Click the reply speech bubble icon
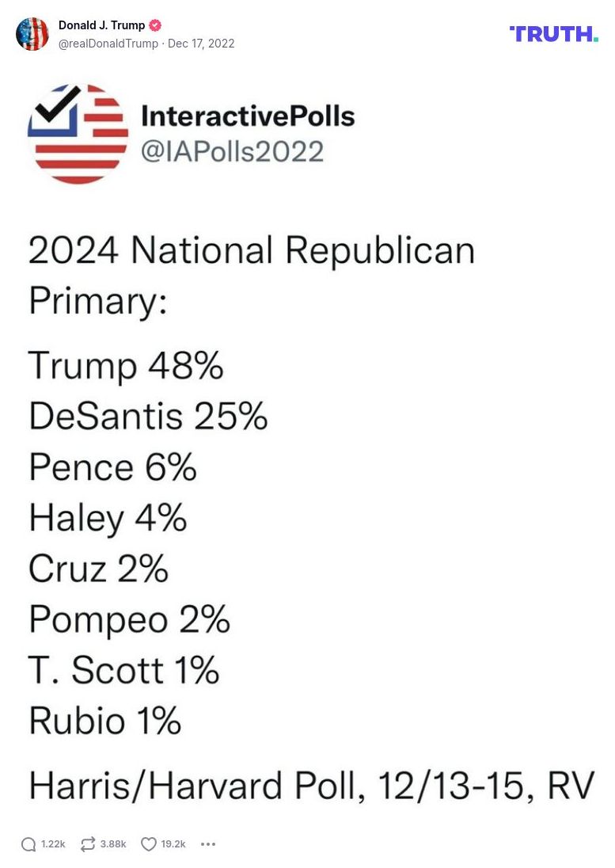The width and height of the screenshot is (615, 868). (x=28, y=844)
